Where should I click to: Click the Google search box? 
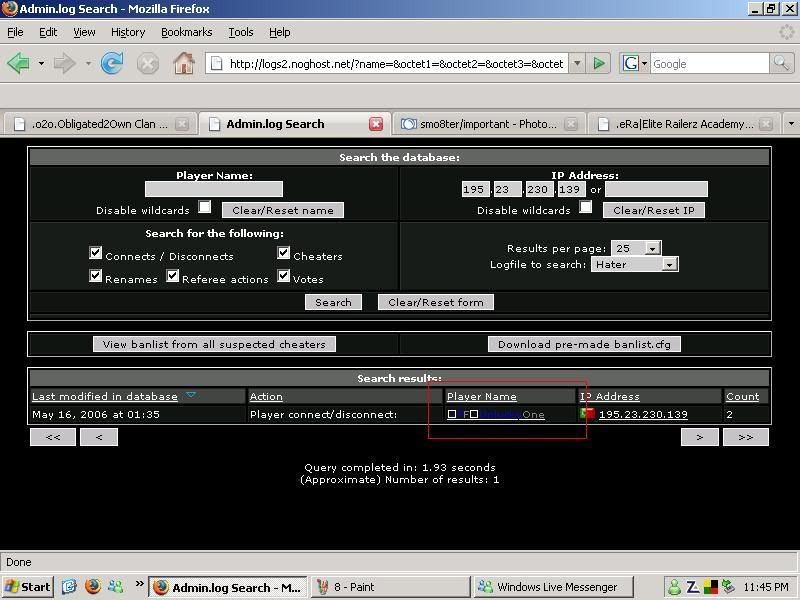point(709,64)
